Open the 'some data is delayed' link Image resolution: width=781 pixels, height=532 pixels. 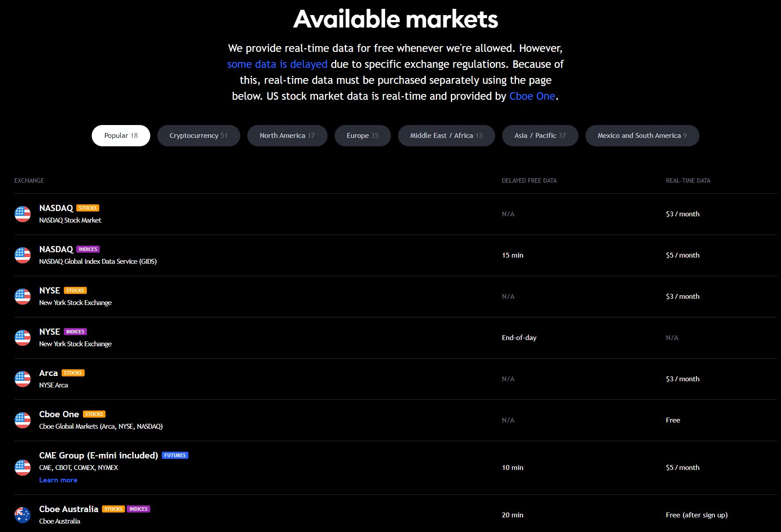click(x=277, y=64)
